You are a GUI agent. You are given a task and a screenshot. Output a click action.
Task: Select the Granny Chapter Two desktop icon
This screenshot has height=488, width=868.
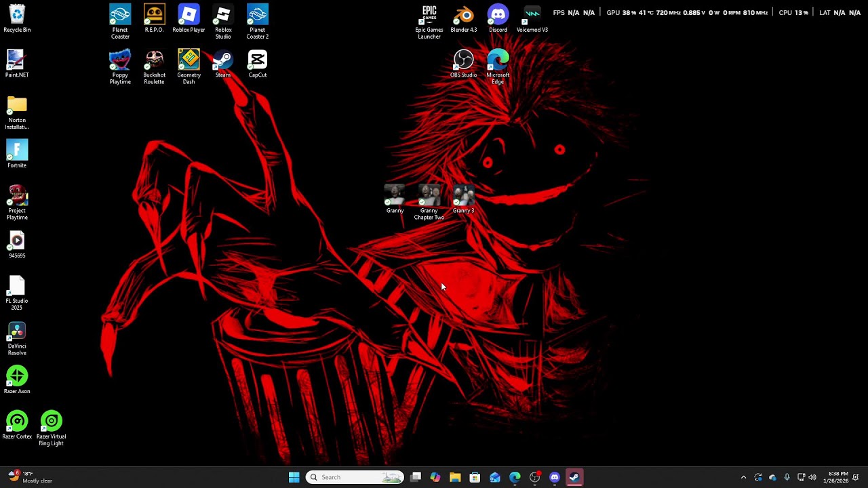429,203
